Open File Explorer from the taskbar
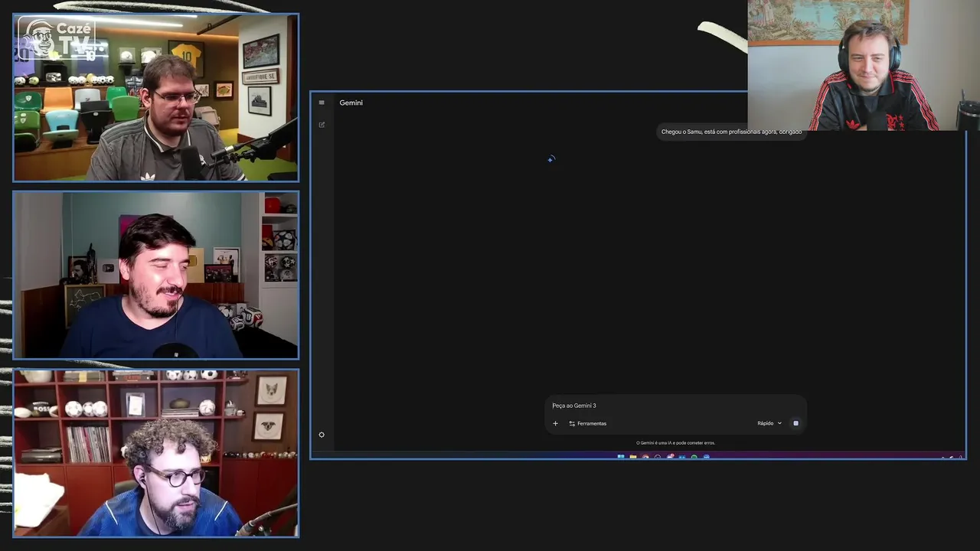The width and height of the screenshot is (980, 551). click(x=633, y=457)
